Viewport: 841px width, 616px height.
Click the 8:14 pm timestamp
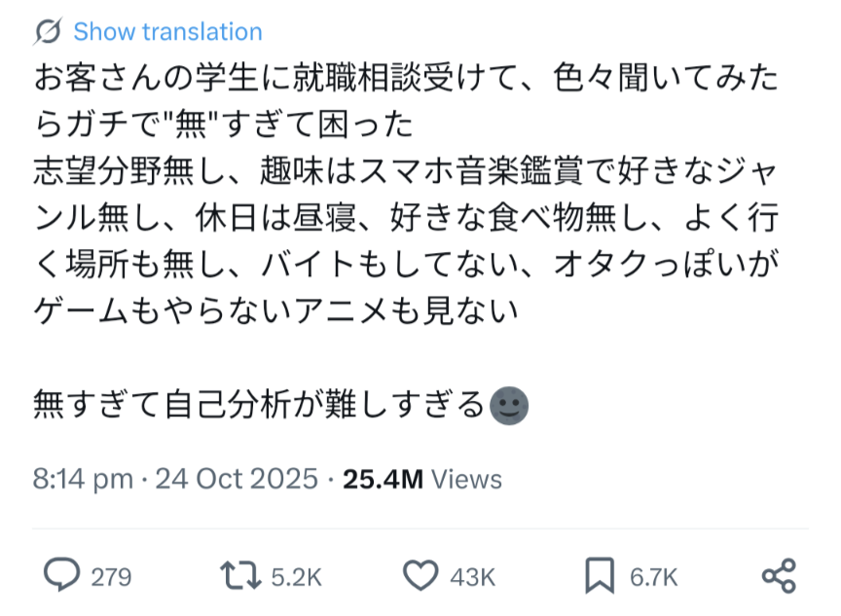point(82,479)
